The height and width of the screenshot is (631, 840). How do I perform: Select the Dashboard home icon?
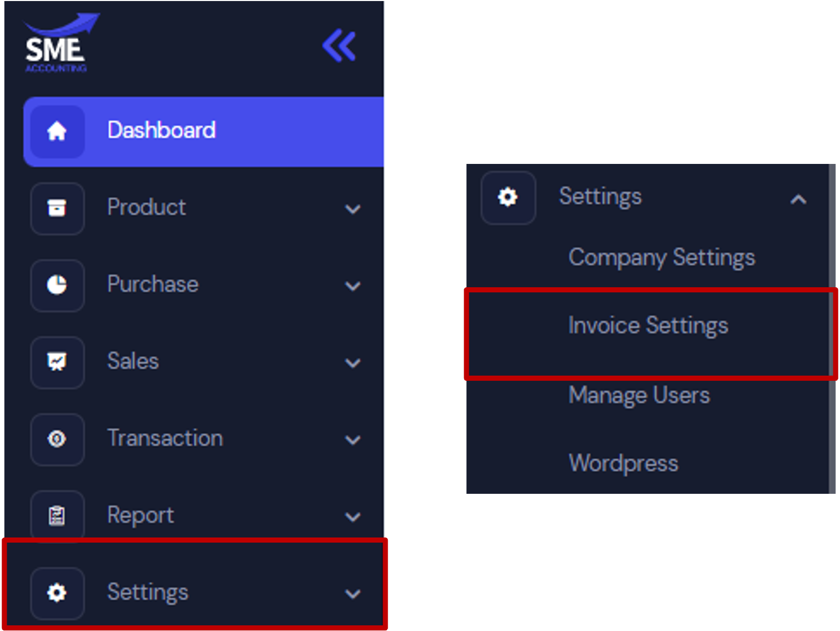(x=56, y=131)
